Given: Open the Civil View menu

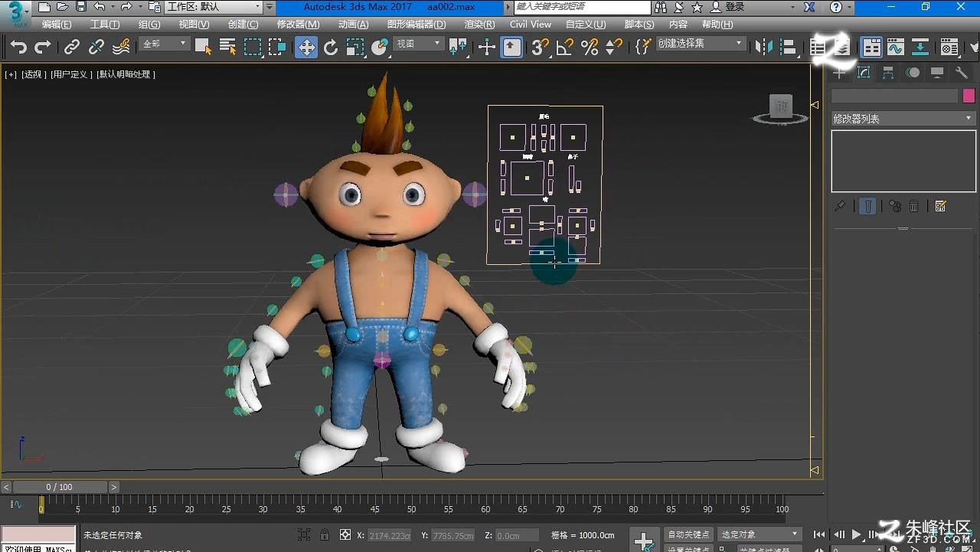Looking at the screenshot, I should [x=531, y=24].
